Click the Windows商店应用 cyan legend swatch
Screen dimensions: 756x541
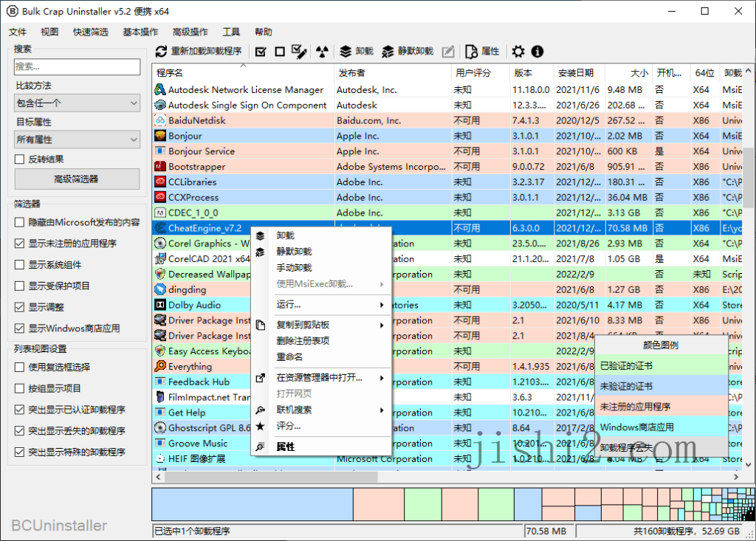pos(661,427)
